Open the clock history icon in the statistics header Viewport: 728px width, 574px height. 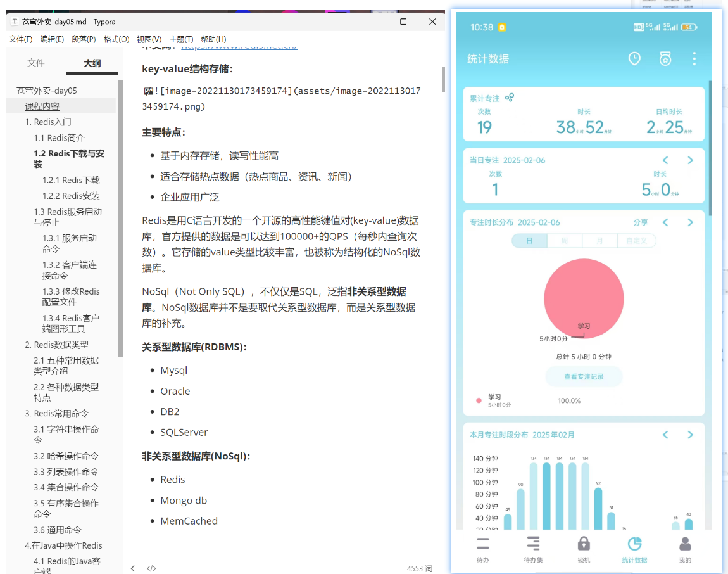pyautogui.click(x=634, y=58)
